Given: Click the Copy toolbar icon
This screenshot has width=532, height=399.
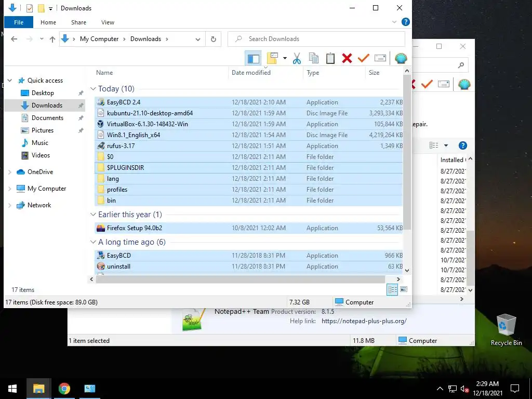Looking at the screenshot, I should click(x=313, y=58).
